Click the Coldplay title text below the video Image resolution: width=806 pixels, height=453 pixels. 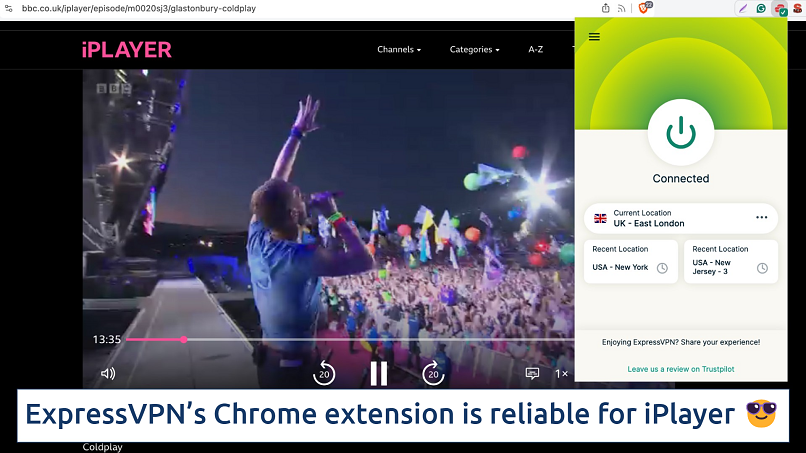pyautogui.click(x=102, y=447)
